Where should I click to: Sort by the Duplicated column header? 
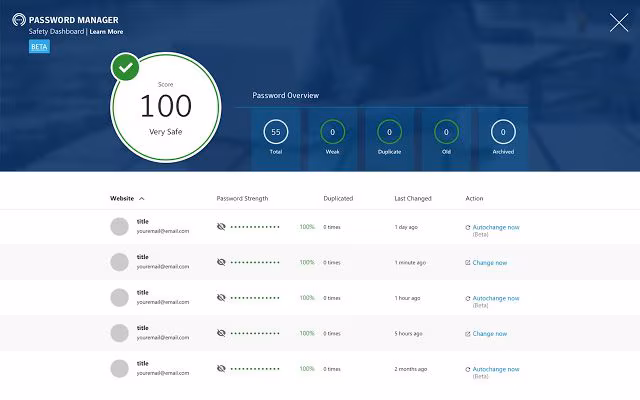pos(338,198)
